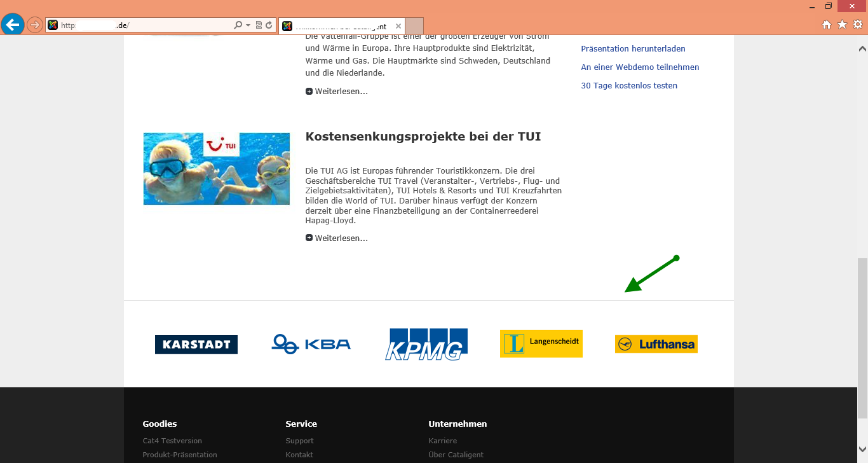The image size is (868, 463).
Task: Click the Unternehmen footer heading
Action: [458, 424]
